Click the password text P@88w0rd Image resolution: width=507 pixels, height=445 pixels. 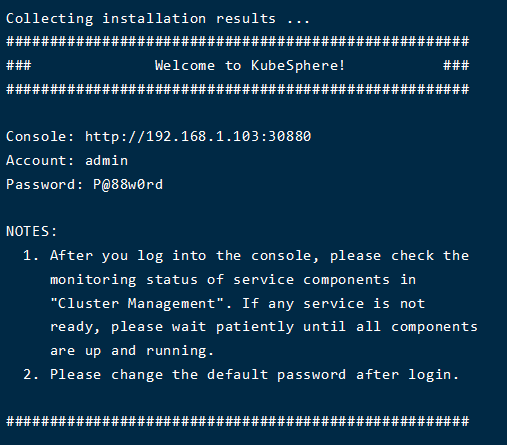[128, 184]
